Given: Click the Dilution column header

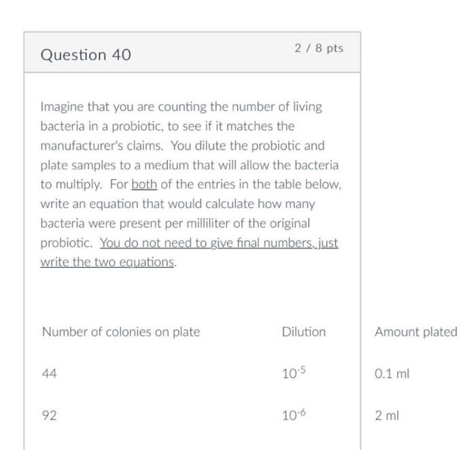Looking at the screenshot, I should pos(303,332).
